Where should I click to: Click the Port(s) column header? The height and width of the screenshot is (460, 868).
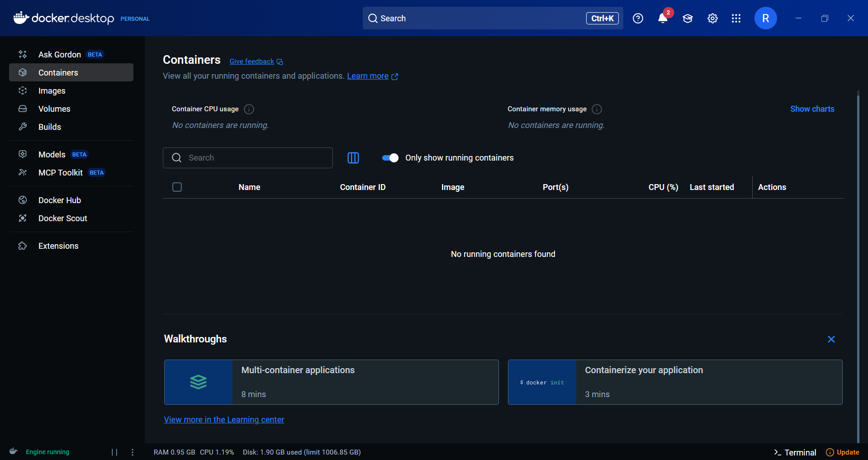[555, 187]
